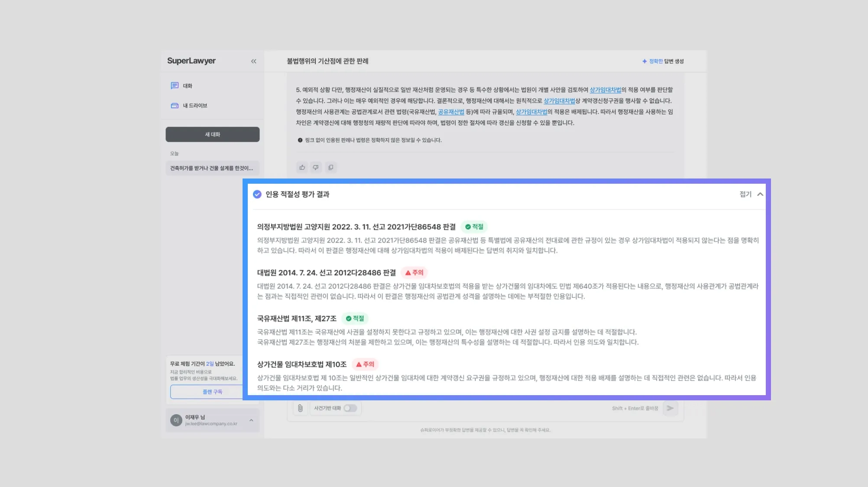Collapse the citation panel via 접기 chevron

tap(760, 194)
